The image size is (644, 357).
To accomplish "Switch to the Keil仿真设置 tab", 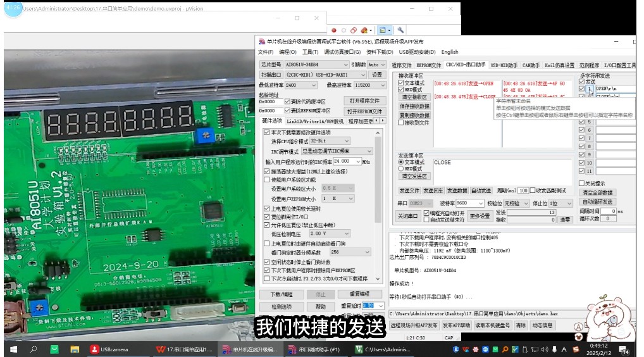I will pyautogui.click(x=559, y=65).
